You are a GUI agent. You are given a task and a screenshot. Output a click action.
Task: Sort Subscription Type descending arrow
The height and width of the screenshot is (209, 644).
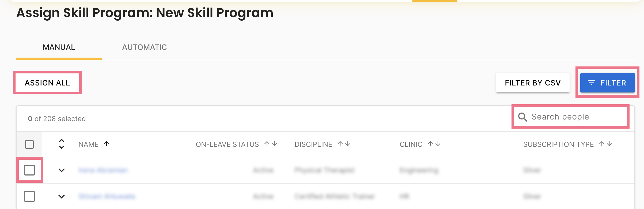(609, 144)
